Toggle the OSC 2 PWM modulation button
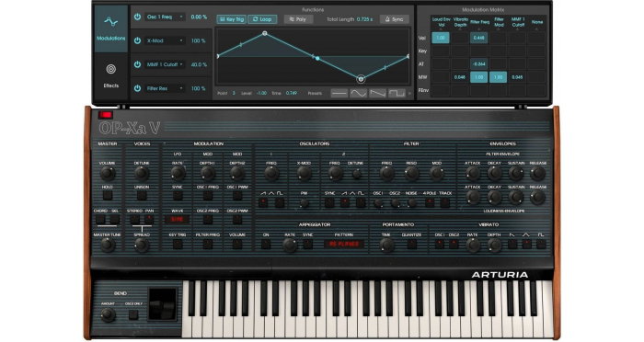This screenshot has width=644, height=342. (237, 219)
